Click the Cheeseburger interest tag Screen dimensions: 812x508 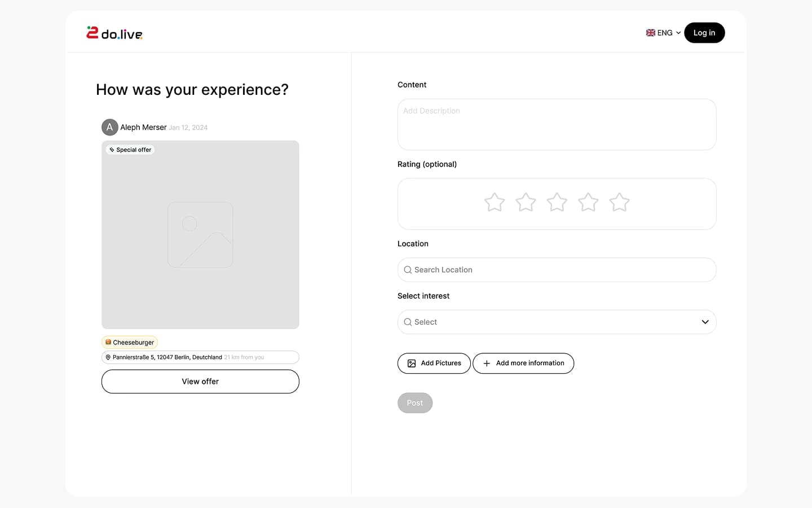pyautogui.click(x=130, y=342)
